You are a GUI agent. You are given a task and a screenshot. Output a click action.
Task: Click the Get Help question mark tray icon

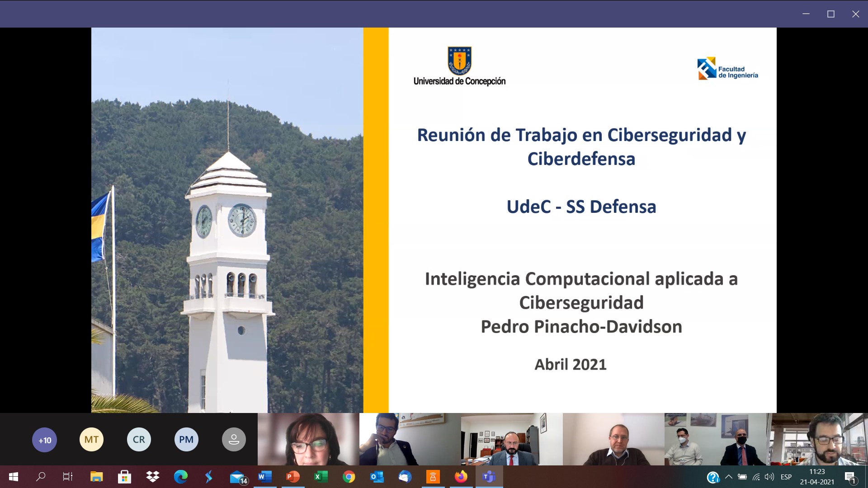click(713, 477)
